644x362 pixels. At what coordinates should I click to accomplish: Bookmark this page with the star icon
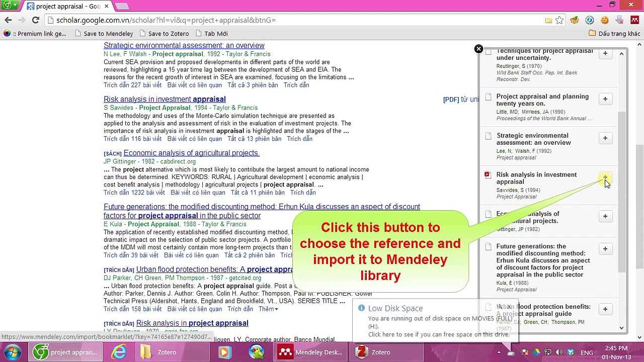(x=559, y=20)
